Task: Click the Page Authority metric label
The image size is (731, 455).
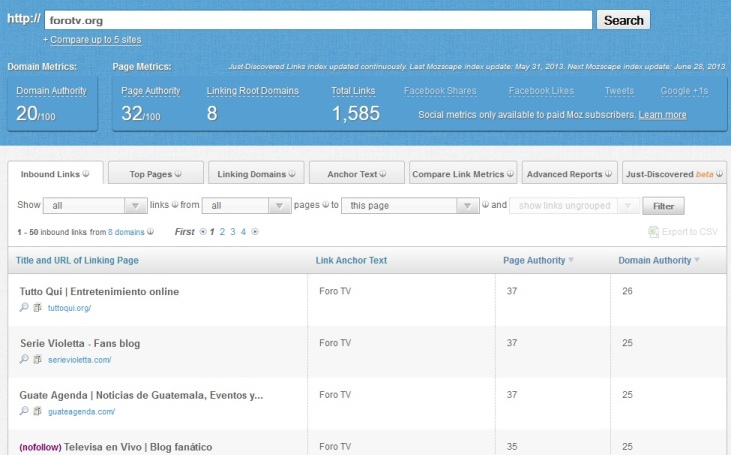Action: coord(151,91)
